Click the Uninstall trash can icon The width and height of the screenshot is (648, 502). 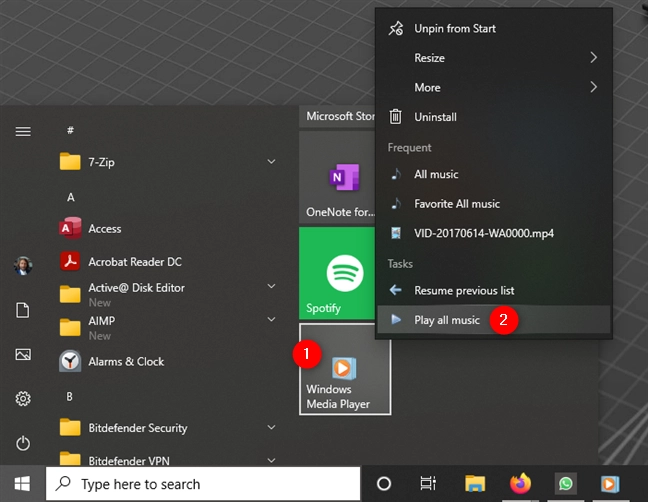(x=395, y=117)
